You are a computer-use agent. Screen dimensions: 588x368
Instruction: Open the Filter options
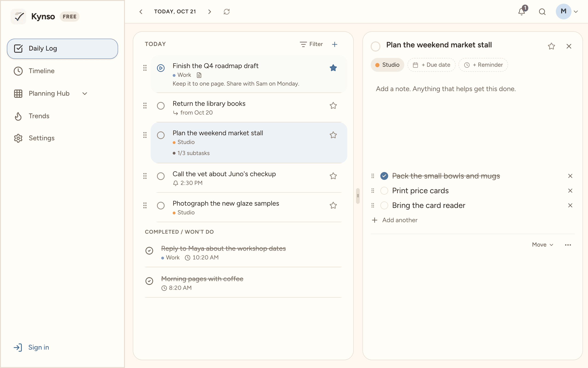pyautogui.click(x=311, y=44)
